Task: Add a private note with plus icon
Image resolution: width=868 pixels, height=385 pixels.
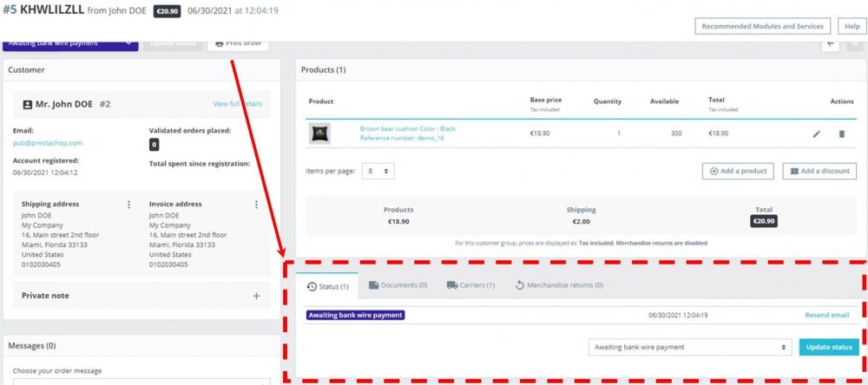Action: click(x=256, y=296)
